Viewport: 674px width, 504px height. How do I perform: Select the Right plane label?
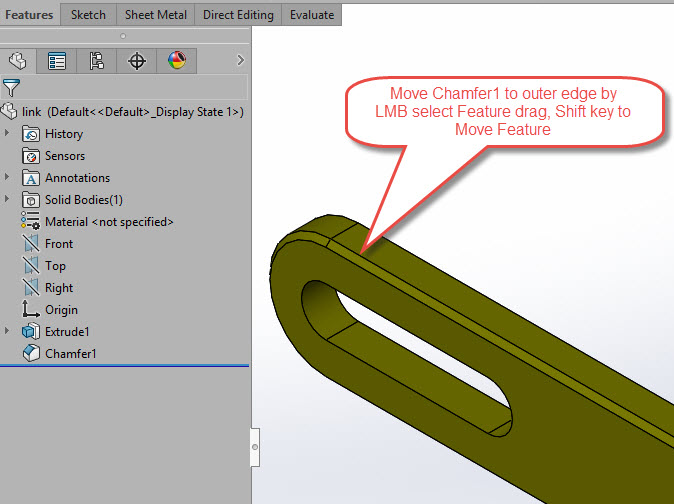point(59,288)
